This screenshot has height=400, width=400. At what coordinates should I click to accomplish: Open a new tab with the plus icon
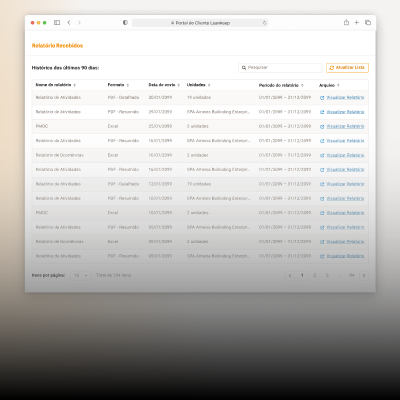[x=357, y=23]
